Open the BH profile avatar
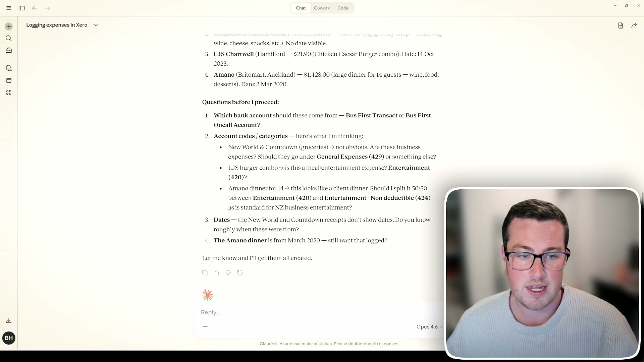644x362 pixels. (x=9, y=338)
